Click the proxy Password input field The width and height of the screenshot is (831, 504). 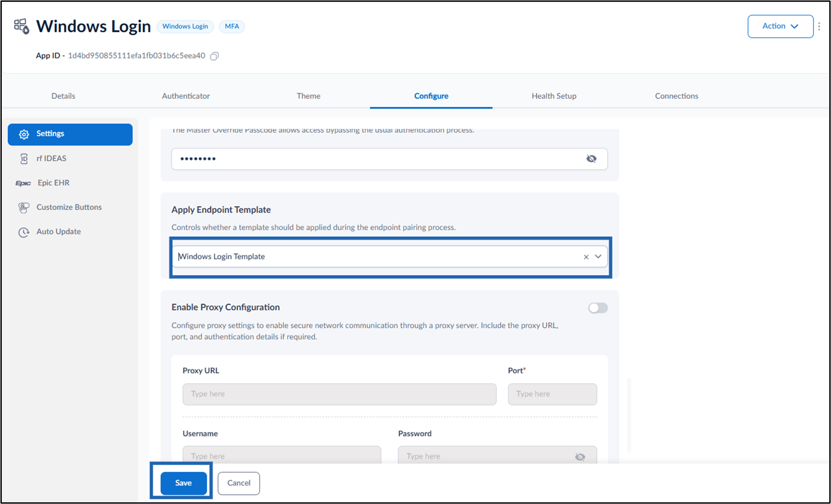click(497, 455)
